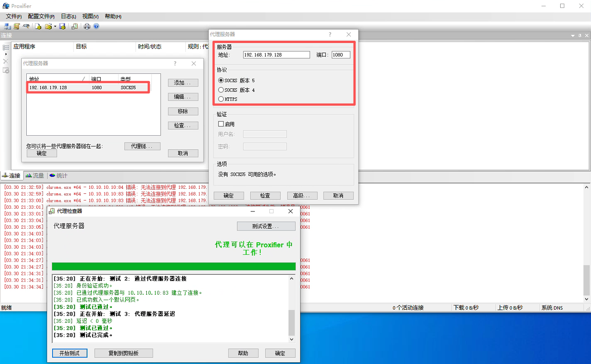This screenshot has width=591, height=364.
Task: Click the 帮助 button in the Proxy Checker
Action: (x=243, y=353)
